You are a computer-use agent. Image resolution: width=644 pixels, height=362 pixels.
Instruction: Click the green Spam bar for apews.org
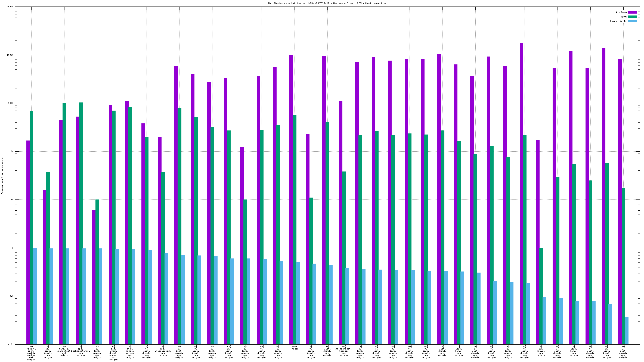(x=541, y=296)
